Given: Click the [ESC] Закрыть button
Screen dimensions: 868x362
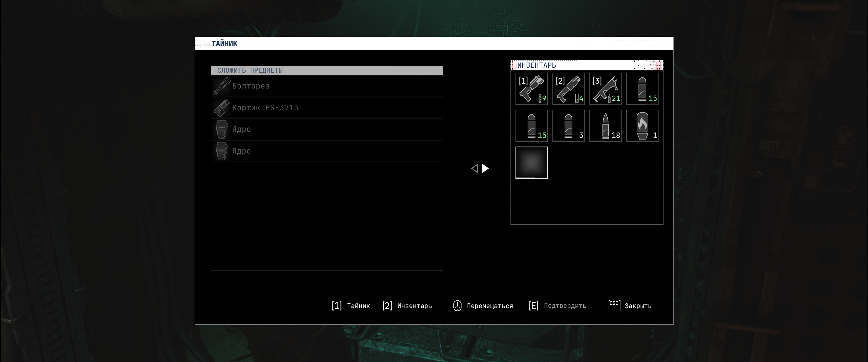Looking at the screenshot, I should pyautogui.click(x=630, y=306).
